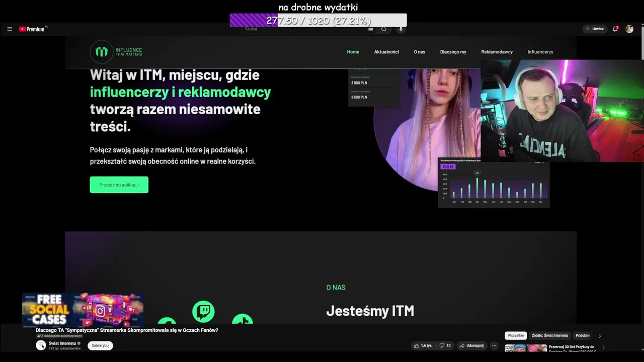Click the Z dubbingiem automatycznym label
This screenshot has height=362, width=644.
point(59,336)
